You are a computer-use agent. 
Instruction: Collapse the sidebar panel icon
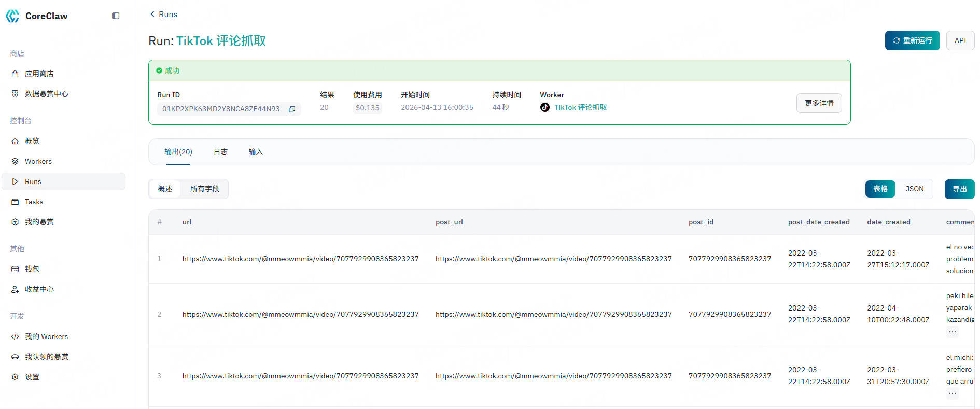(x=116, y=16)
